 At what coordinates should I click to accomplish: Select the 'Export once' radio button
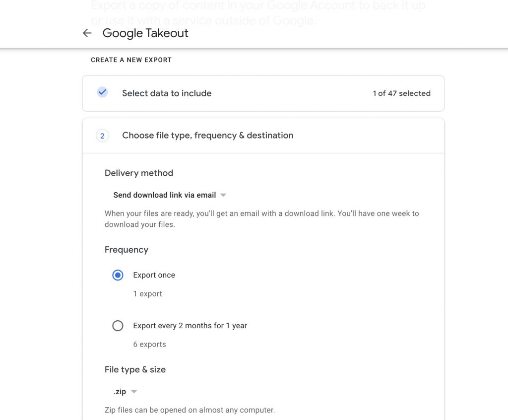click(118, 275)
